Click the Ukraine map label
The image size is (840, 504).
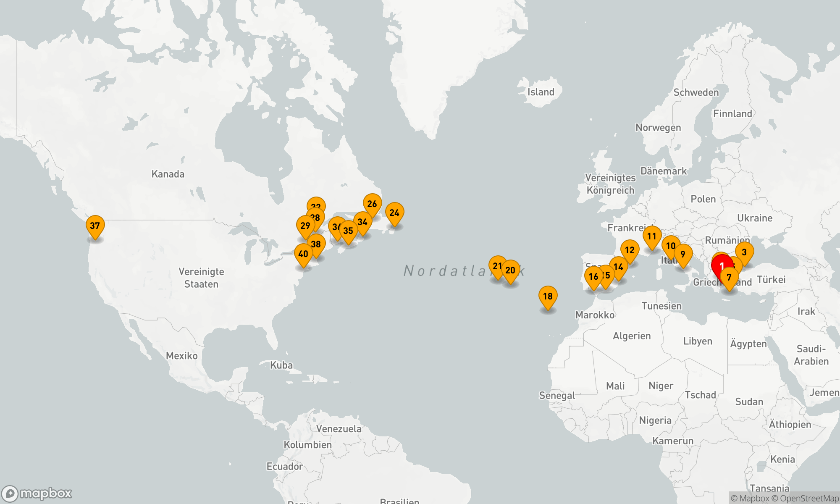755,218
